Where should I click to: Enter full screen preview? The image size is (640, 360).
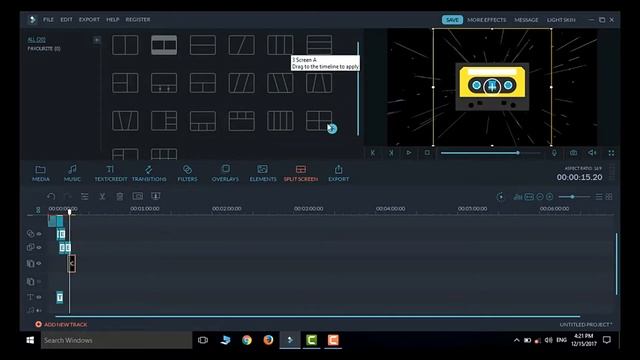tap(611, 153)
